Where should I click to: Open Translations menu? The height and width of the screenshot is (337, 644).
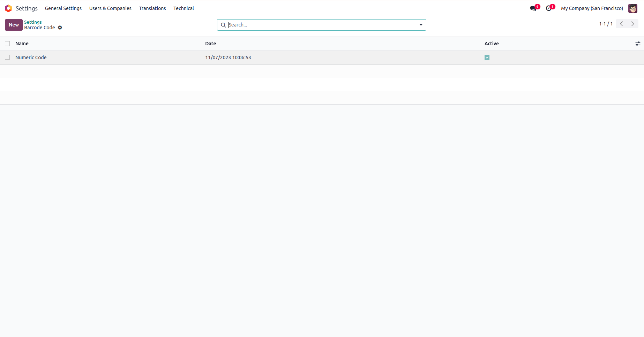(x=152, y=8)
